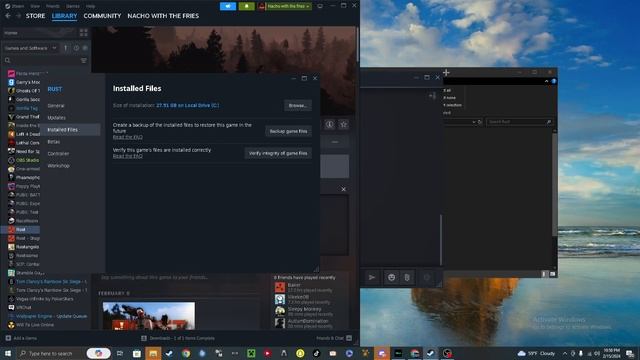Screen dimensions: 640x360
Task: Select Betas in Rust properties
Action: click(53, 142)
